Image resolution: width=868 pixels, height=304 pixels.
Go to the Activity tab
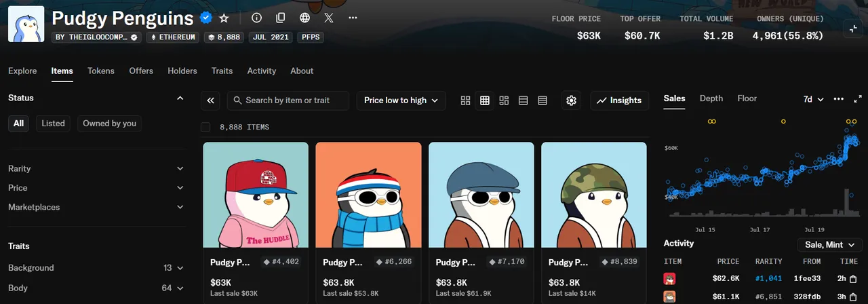point(262,71)
